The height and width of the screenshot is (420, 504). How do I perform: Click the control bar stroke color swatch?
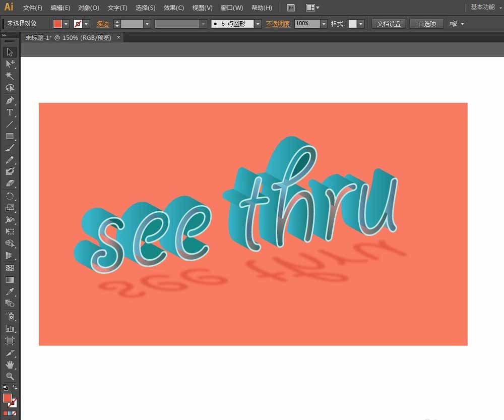coord(78,24)
